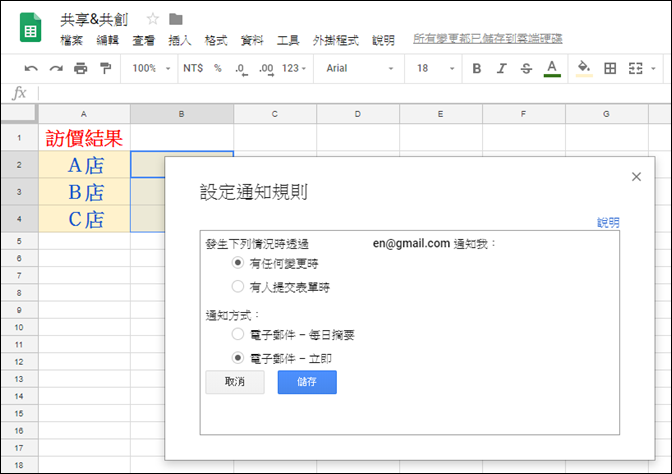Select column A header
672x474 pixels.
coord(84,114)
